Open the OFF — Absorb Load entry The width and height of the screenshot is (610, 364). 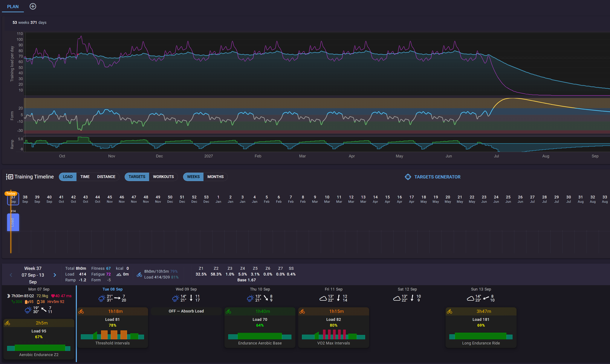click(186, 311)
